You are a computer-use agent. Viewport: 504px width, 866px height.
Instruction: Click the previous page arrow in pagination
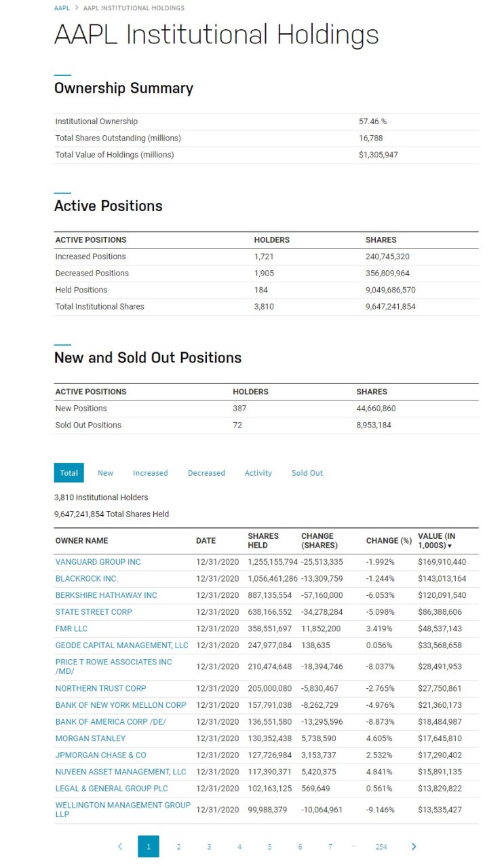tap(120, 846)
